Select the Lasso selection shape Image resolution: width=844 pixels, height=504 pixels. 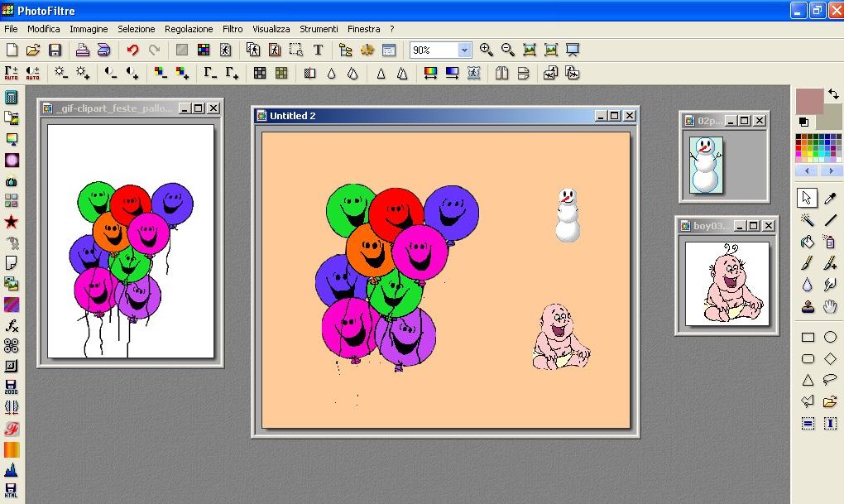[x=830, y=381]
